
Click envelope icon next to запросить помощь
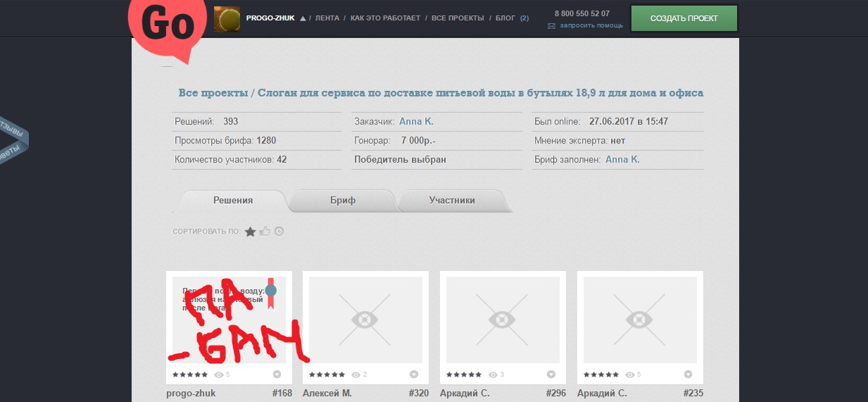[x=552, y=26]
